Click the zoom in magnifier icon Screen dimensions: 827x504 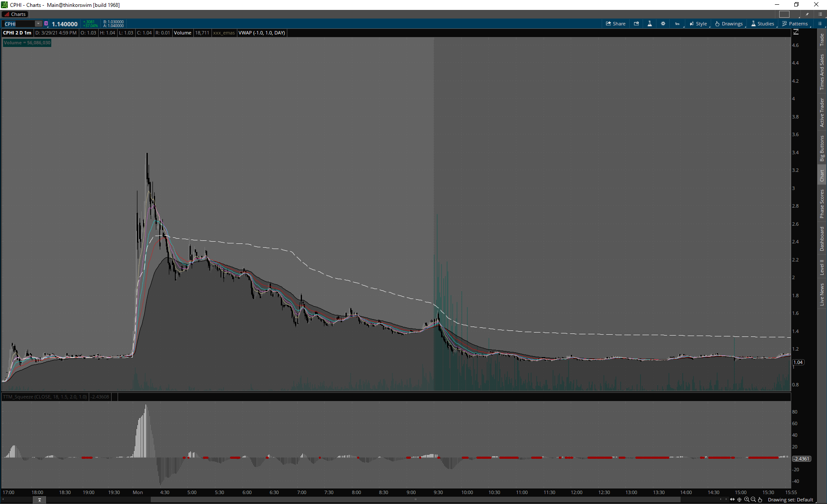point(746,500)
